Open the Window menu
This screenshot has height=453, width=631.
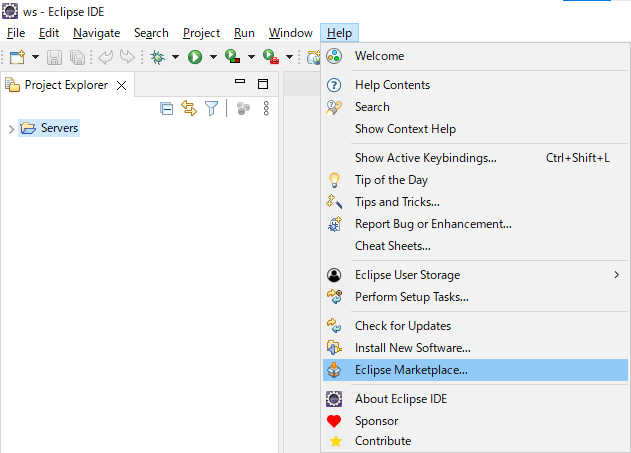click(x=291, y=33)
